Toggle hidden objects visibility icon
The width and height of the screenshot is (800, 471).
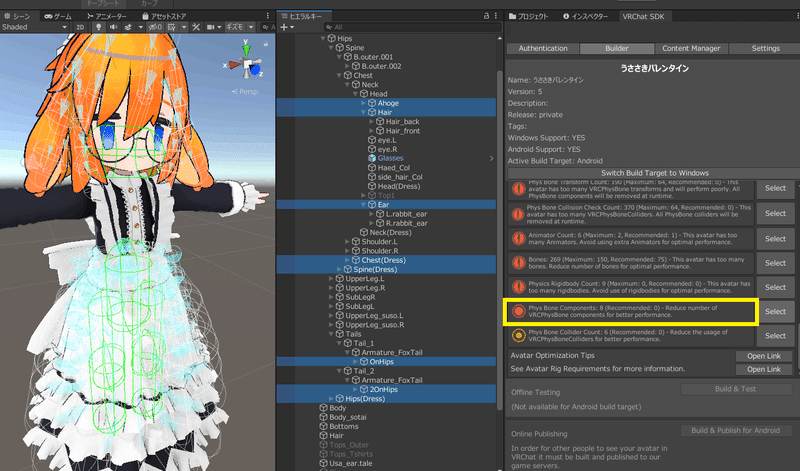coord(155,27)
